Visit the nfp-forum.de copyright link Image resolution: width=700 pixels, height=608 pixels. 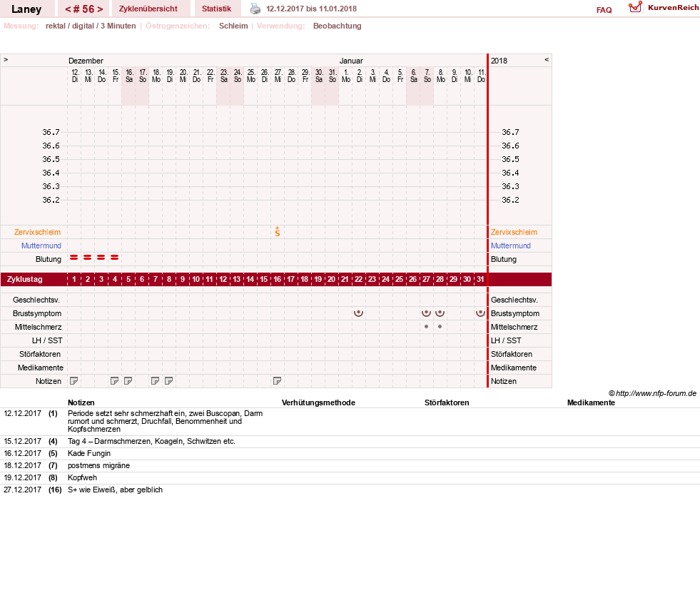652,393
